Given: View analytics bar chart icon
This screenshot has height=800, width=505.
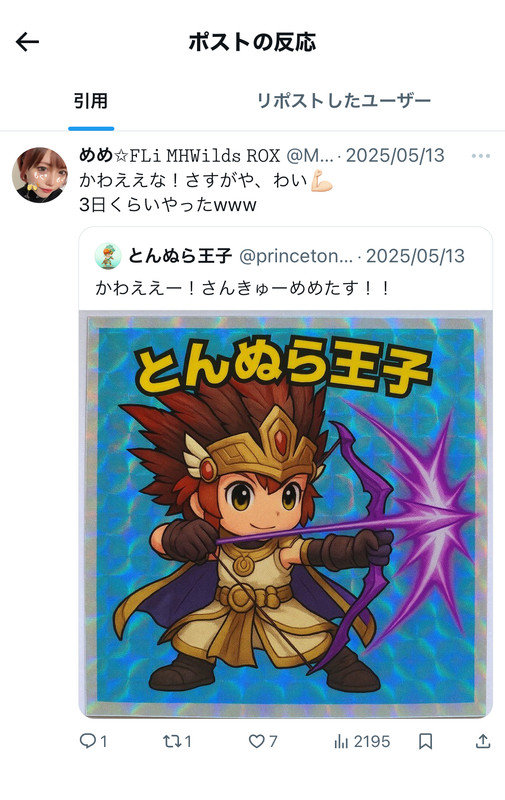Looking at the screenshot, I should (341, 741).
